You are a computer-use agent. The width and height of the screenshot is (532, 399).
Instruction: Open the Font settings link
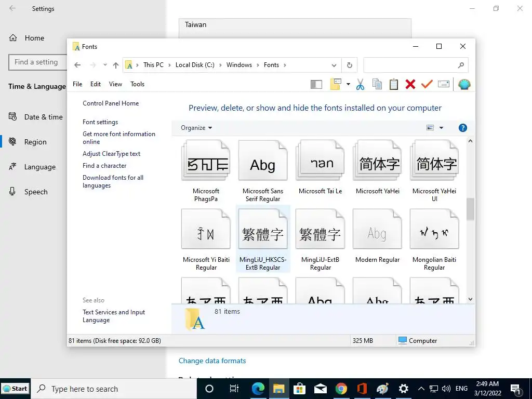[100, 122]
